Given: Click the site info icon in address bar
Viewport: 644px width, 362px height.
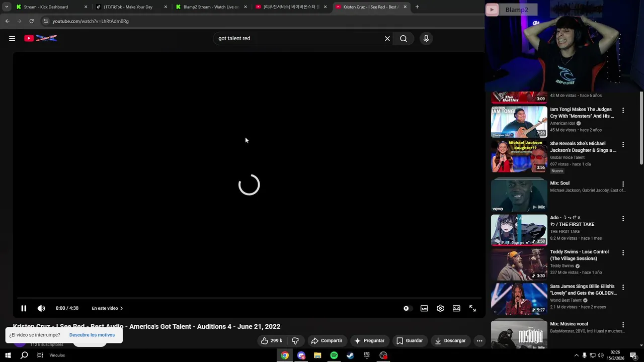Looking at the screenshot, I should click(46, 21).
